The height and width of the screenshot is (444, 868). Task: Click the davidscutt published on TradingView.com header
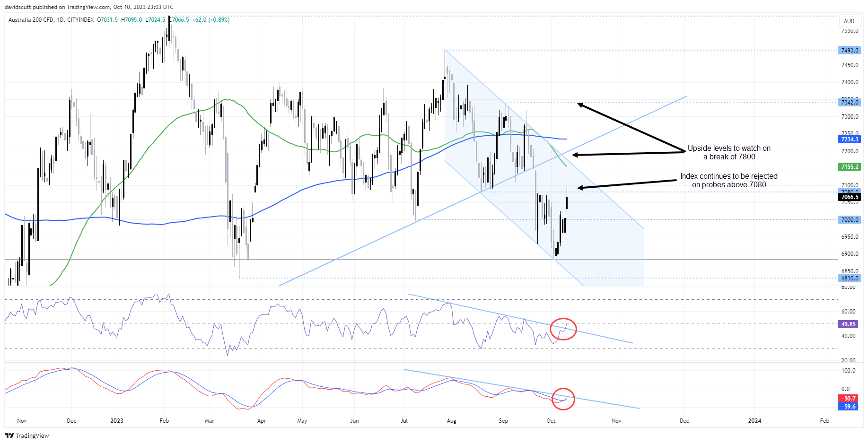89,7
